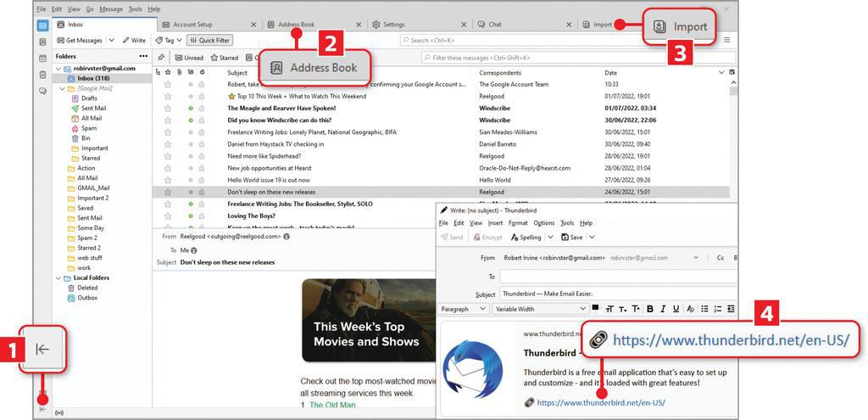Image resolution: width=868 pixels, height=420 pixels.
Task: Mark 'Daniel from Haystack TV' message as junk
Action: (x=202, y=144)
